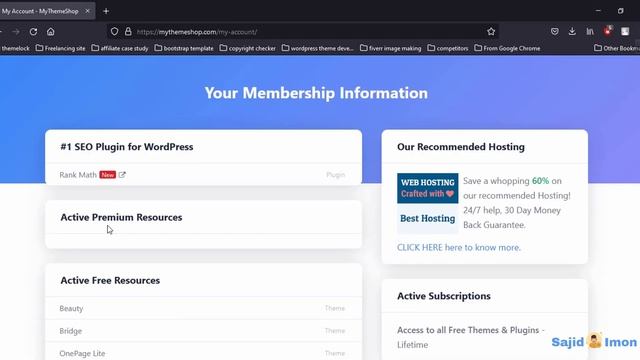Open a new tab with the plus button

106,11
